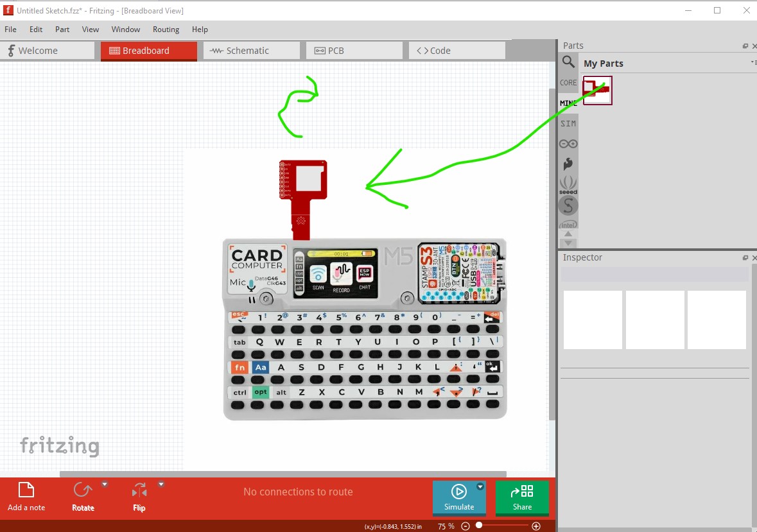757x532 pixels.
Task: Click the zoom slider handle
Action: point(479,526)
